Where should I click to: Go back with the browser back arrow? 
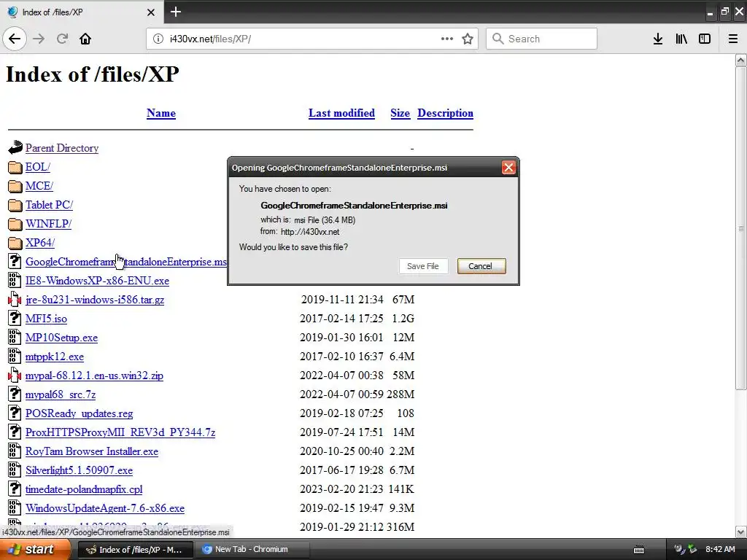[x=15, y=39]
